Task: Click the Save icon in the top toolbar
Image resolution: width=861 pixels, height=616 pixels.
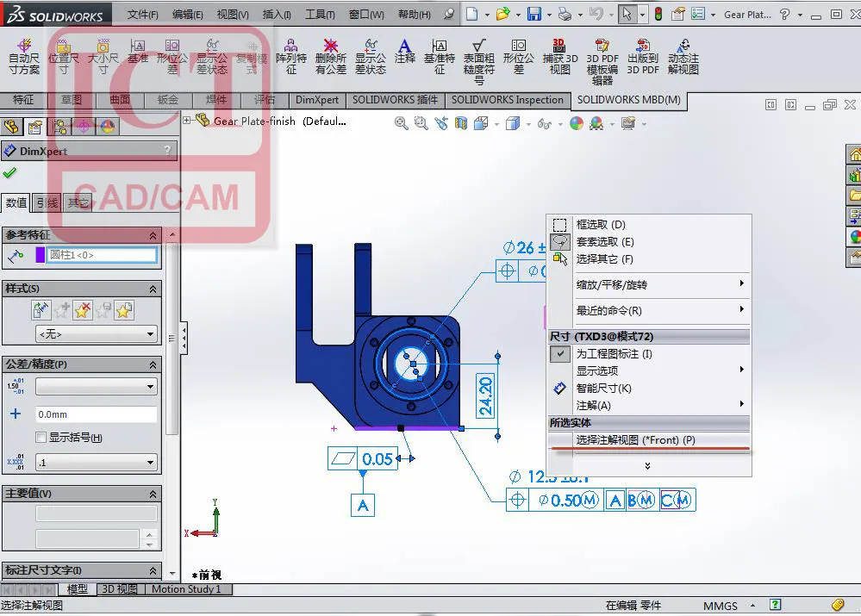Action: click(x=533, y=15)
